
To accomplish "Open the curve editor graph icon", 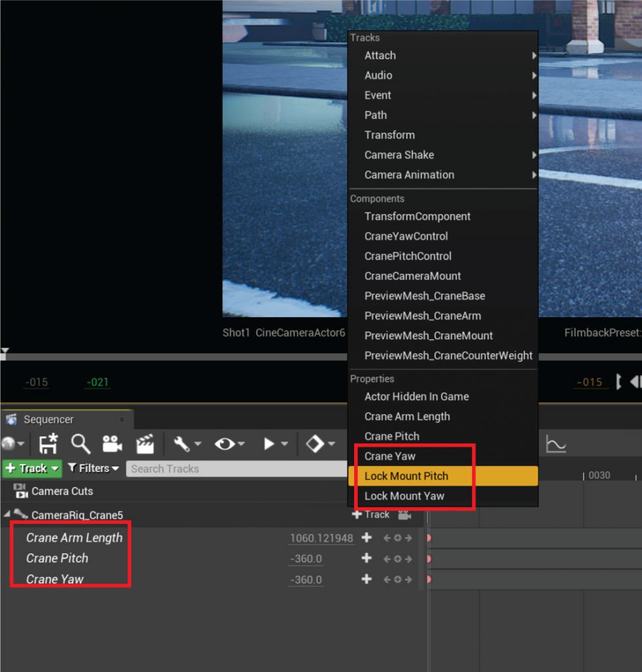I will [556, 445].
